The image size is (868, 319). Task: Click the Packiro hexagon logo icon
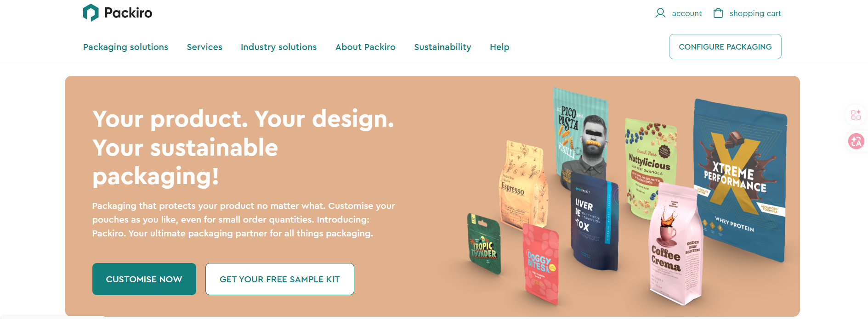pyautogui.click(x=91, y=13)
